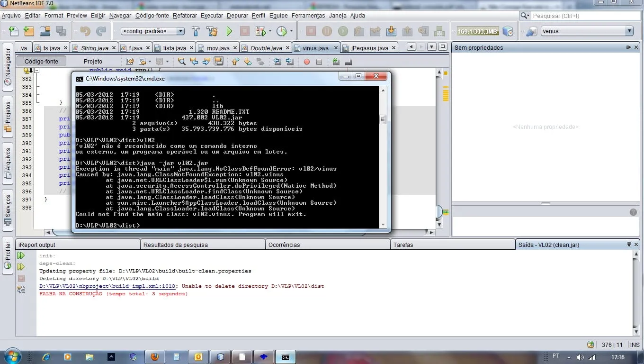Open the venus dropdown in the toolbar

click(x=587, y=31)
